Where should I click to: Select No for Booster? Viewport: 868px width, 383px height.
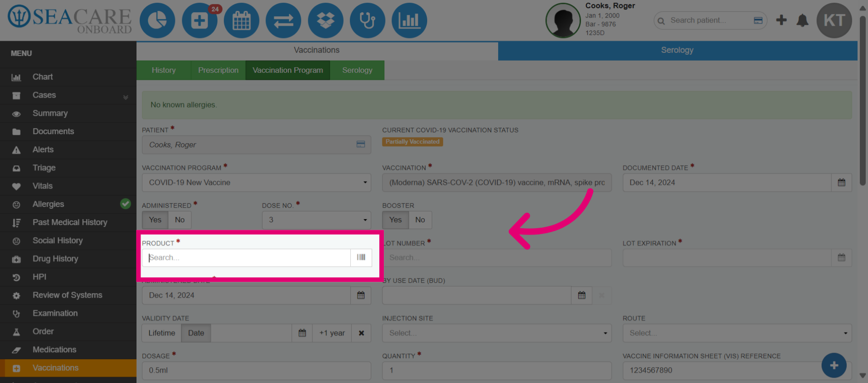point(420,220)
